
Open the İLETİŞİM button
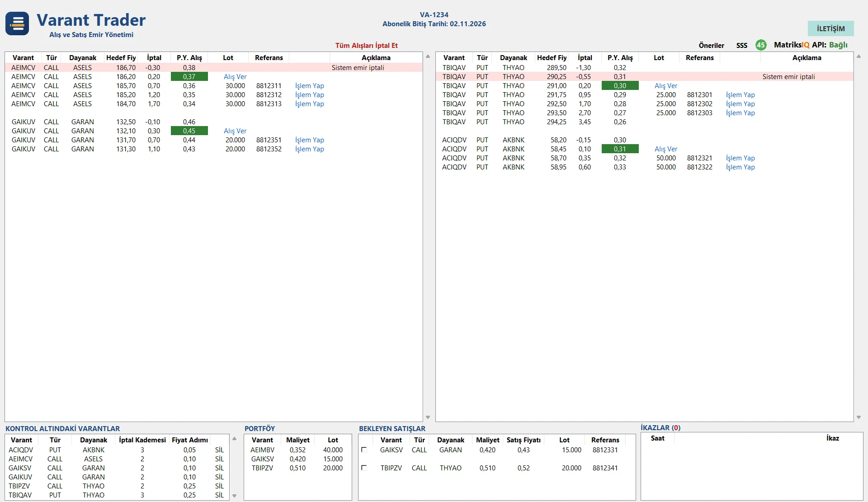coord(830,28)
